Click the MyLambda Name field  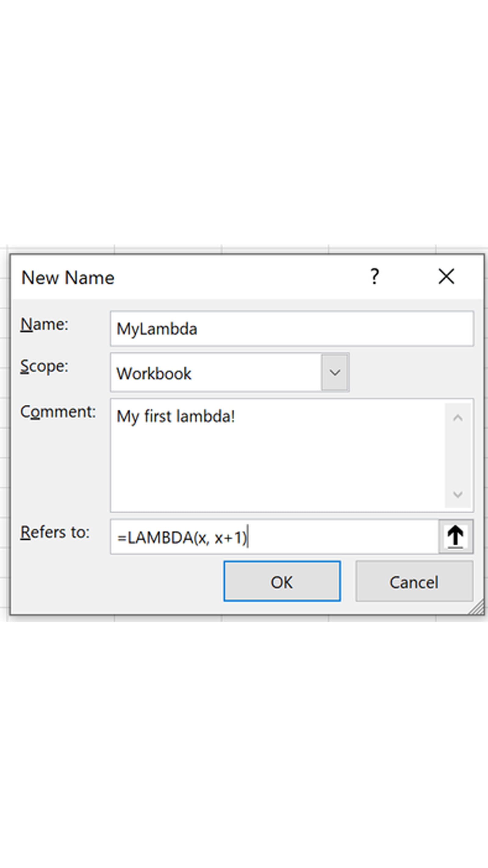292,329
